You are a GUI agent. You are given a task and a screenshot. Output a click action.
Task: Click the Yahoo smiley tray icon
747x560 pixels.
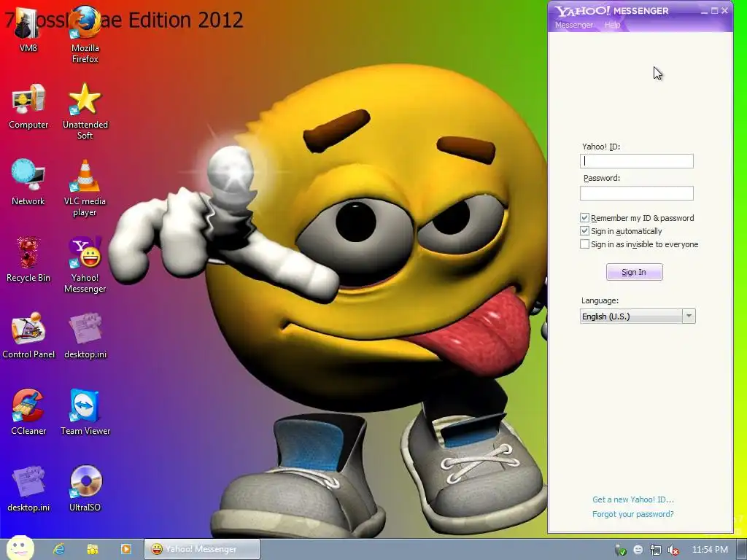pyautogui.click(x=638, y=550)
